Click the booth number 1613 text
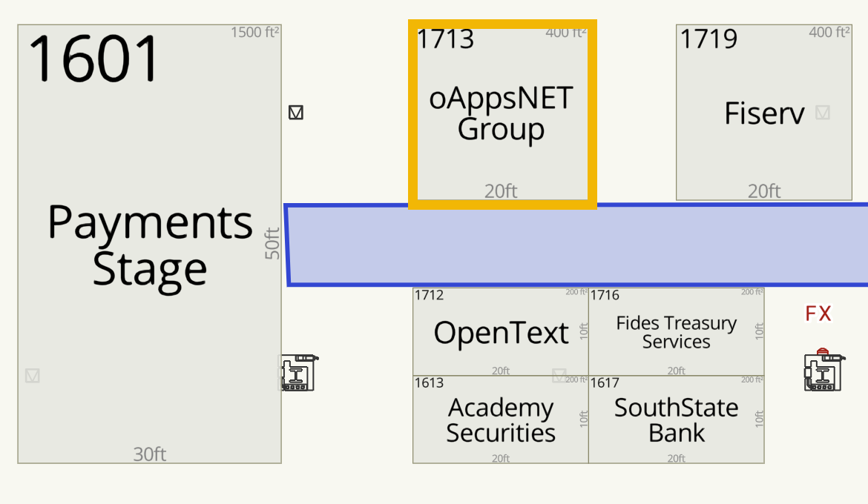This screenshot has width=868, height=504. (x=429, y=383)
